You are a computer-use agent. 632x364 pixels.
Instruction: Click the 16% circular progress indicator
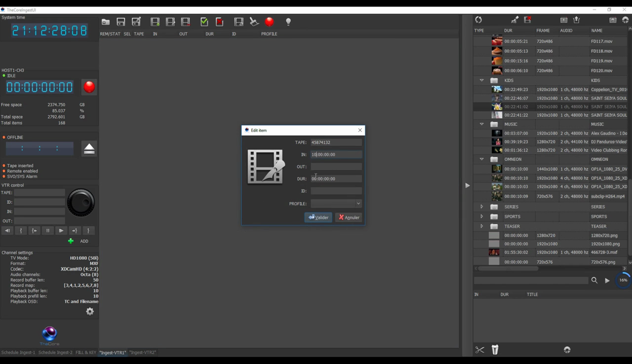pos(623,280)
